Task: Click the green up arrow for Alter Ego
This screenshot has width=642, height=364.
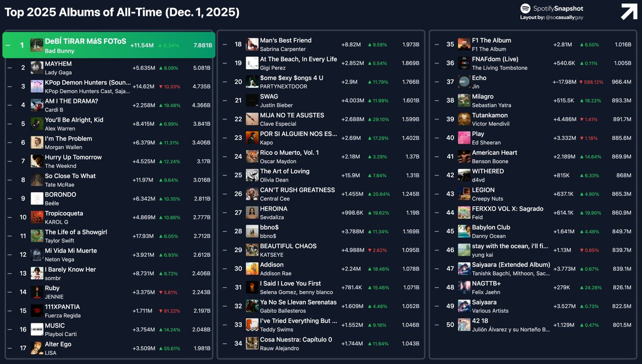Action: (161, 348)
